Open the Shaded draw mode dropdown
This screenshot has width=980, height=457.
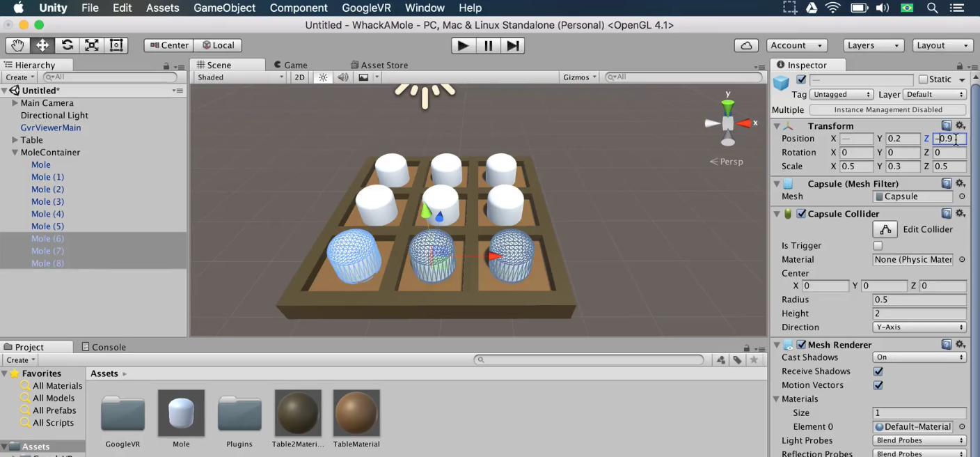coord(239,77)
